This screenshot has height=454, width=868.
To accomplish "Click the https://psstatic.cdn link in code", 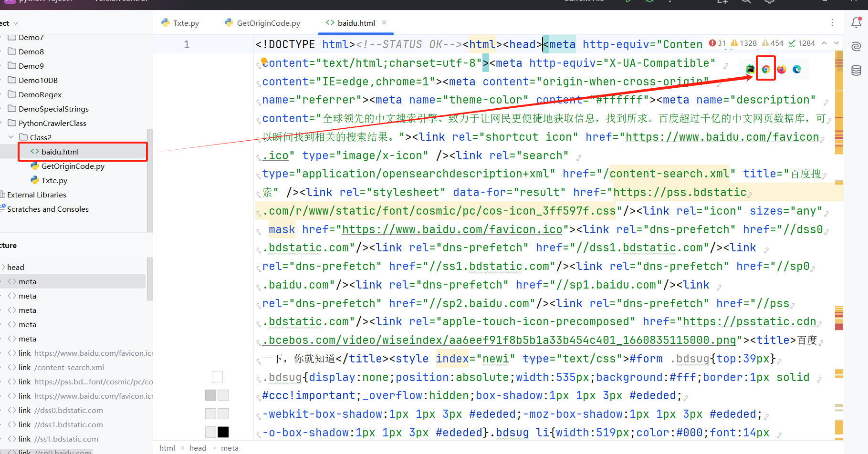I will tap(749, 321).
